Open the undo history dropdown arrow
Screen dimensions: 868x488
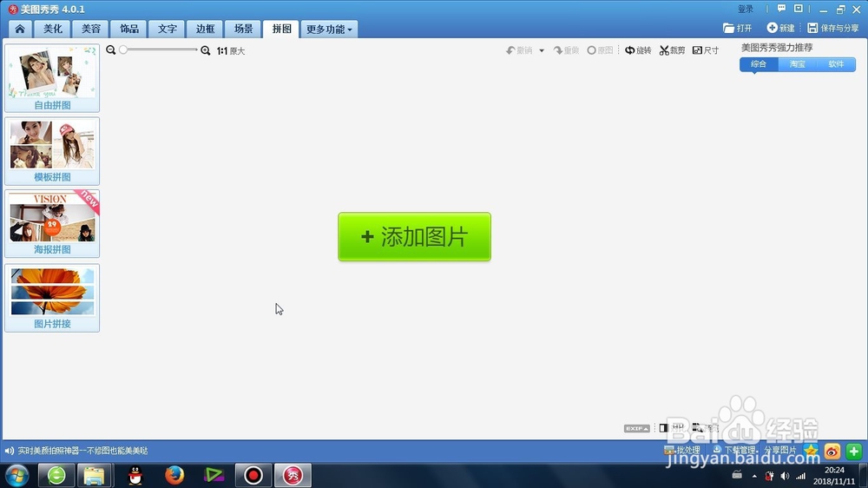tap(542, 50)
